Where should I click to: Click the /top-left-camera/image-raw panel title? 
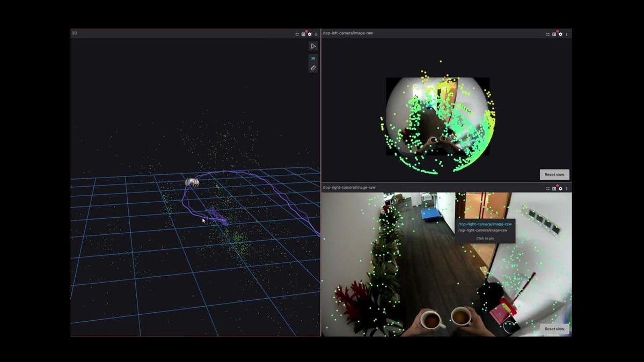coord(348,33)
